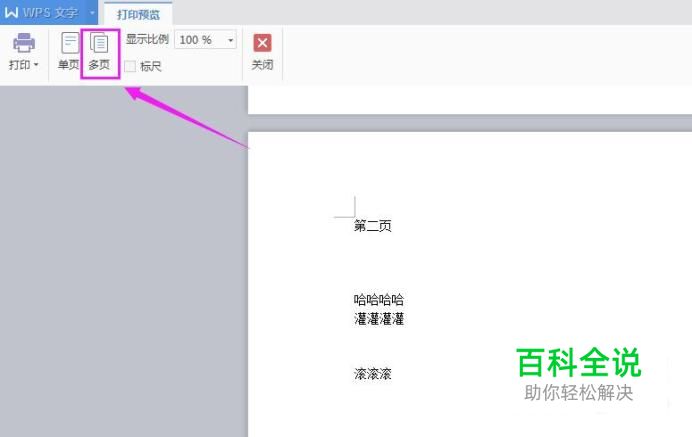Expand the 显示比例 zoom dropdown arrow
Viewport: 692px width, 437px height.
click(x=230, y=40)
